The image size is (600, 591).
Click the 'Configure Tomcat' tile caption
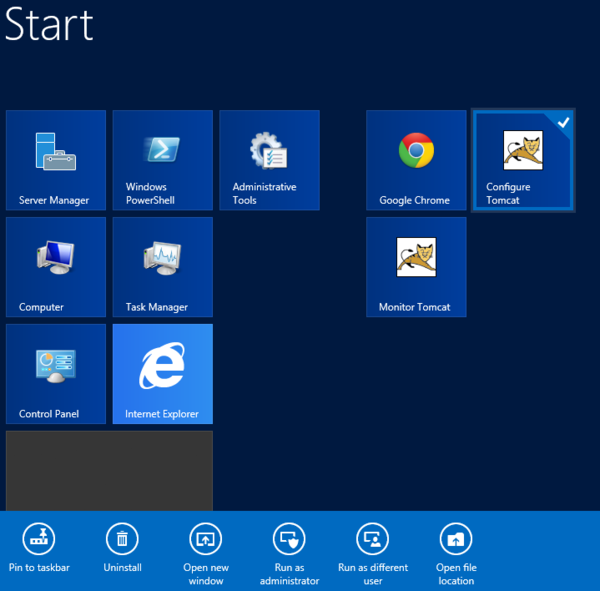click(508, 193)
